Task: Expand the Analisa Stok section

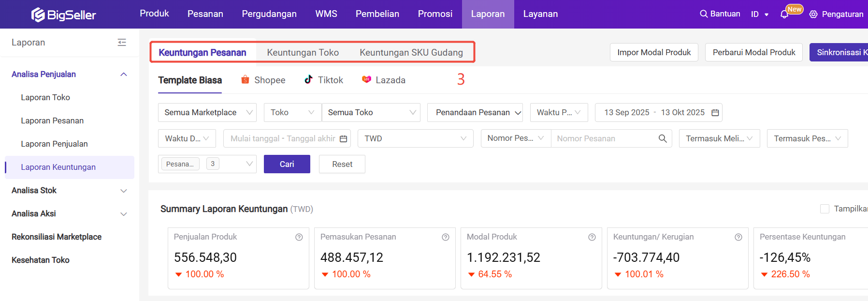Action: (x=123, y=191)
